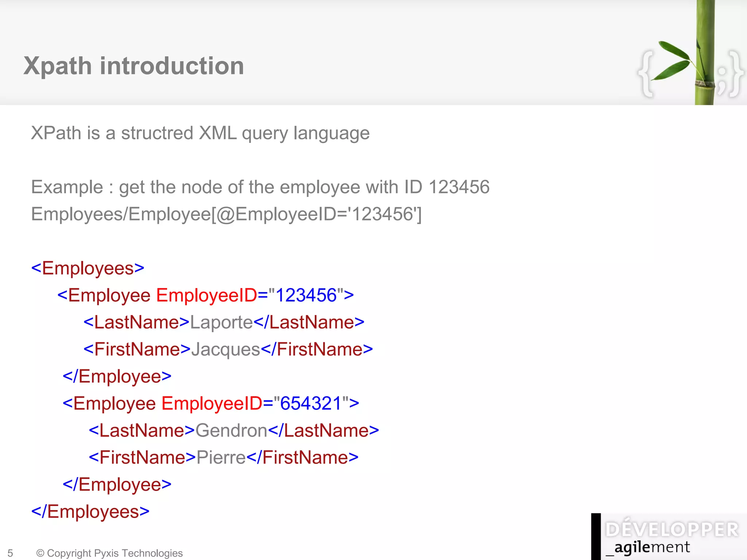Click the opening Employees tag
The image size is (747, 560).
click(x=88, y=268)
